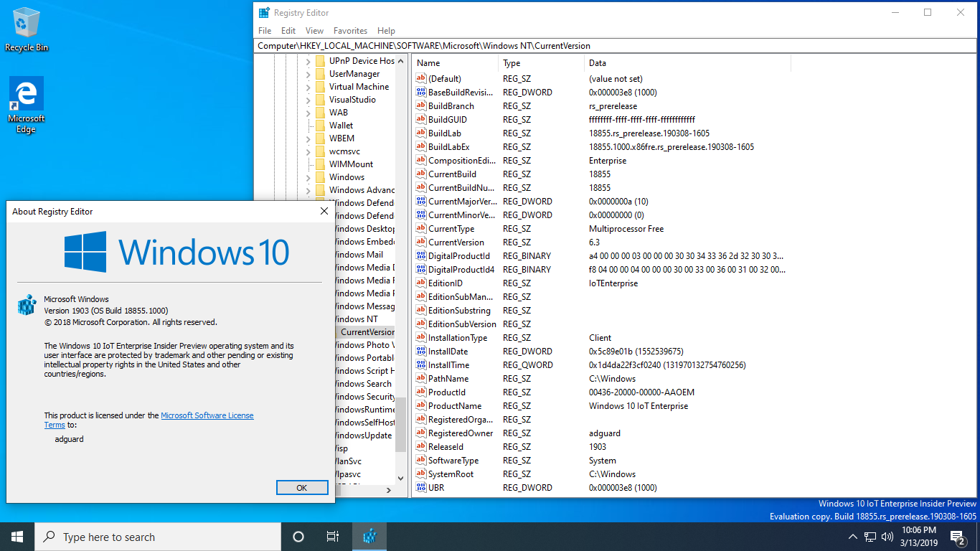Viewport: 980px width, 551px height.
Task: Sort values by Name column header
Action: click(456, 63)
